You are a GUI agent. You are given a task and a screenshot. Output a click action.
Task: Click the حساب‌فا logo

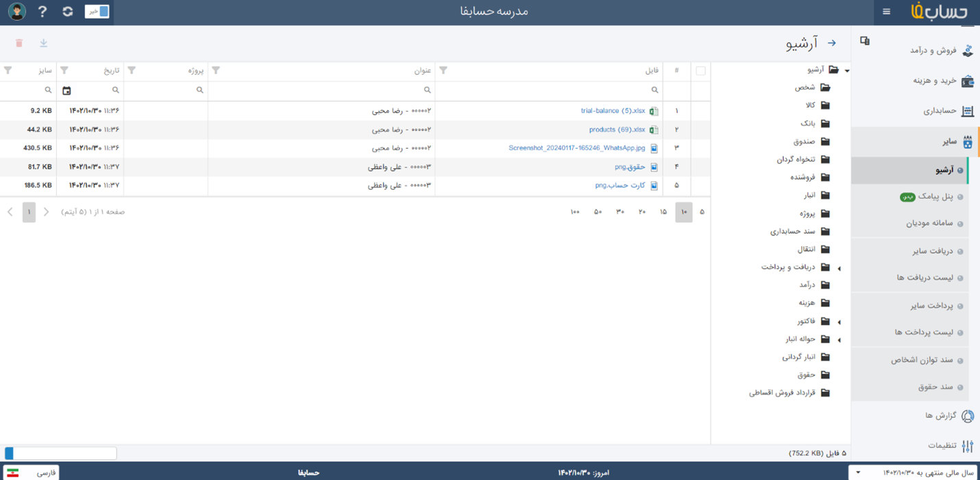pos(938,12)
